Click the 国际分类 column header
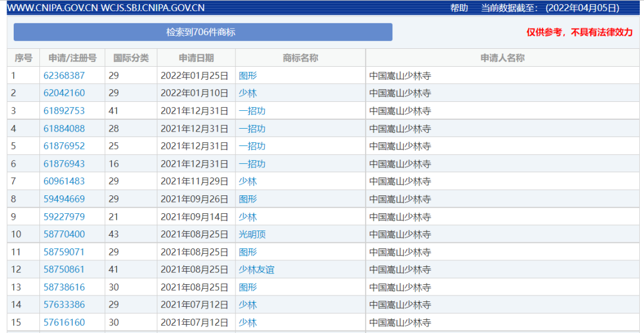 (x=131, y=58)
